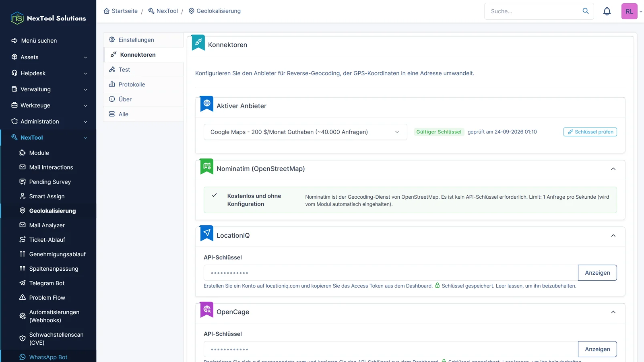
Task: Expand the Helpdesk sidebar menu
Action: pyautogui.click(x=48, y=73)
